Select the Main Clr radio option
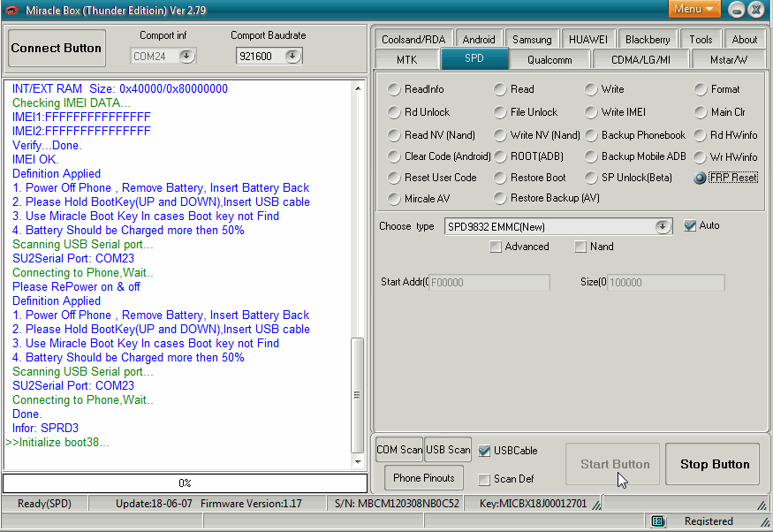 click(701, 112)
